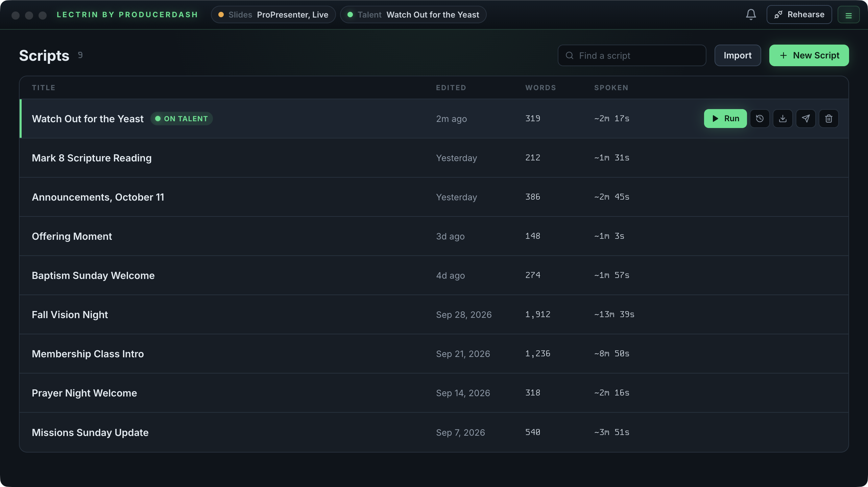Download the Watch Out for the Yeast script
The image size is (868, 487).
tap(782, 119)
